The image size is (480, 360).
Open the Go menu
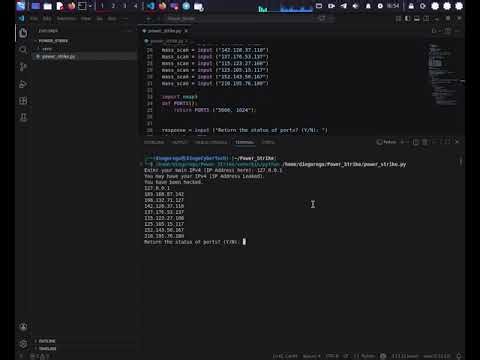click(100, 19)
